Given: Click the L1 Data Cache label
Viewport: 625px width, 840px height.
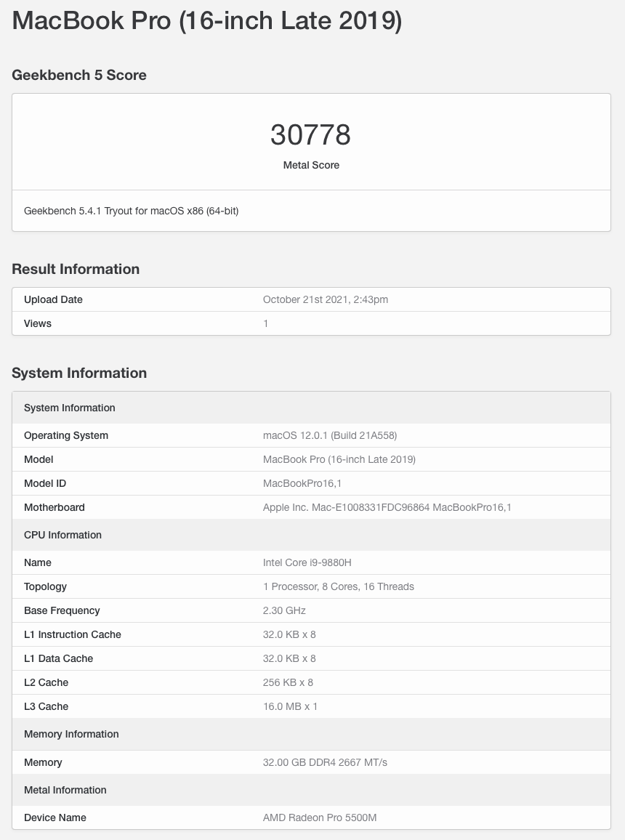Looking at the screenshot, I should click(x=58, y=658).
